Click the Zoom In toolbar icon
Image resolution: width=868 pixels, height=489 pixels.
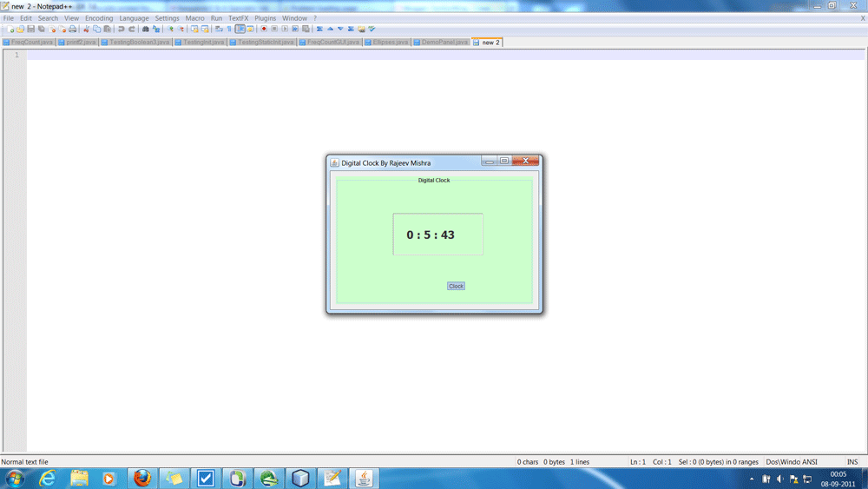point(170,29)
